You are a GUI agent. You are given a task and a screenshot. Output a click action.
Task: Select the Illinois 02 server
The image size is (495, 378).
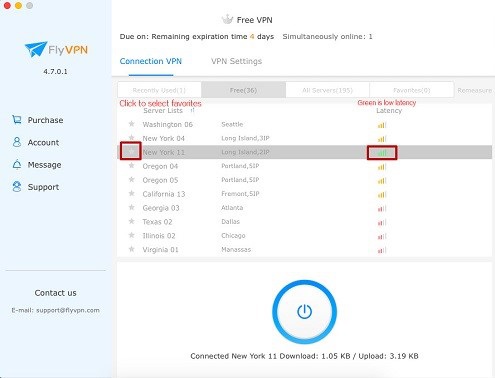tap(304, 236)
